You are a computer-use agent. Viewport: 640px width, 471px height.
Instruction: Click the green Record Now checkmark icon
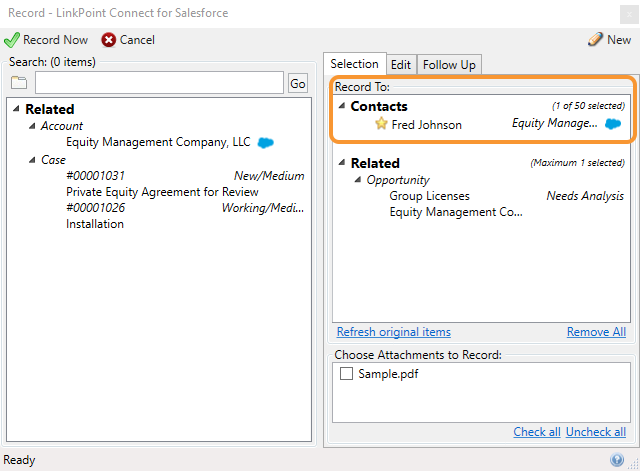click(x=11, y=40)
